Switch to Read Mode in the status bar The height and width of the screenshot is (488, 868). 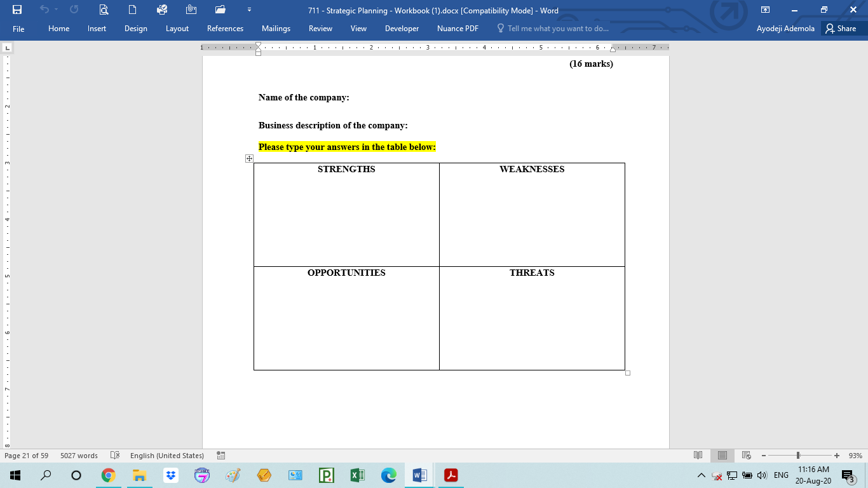pos(698,455)
